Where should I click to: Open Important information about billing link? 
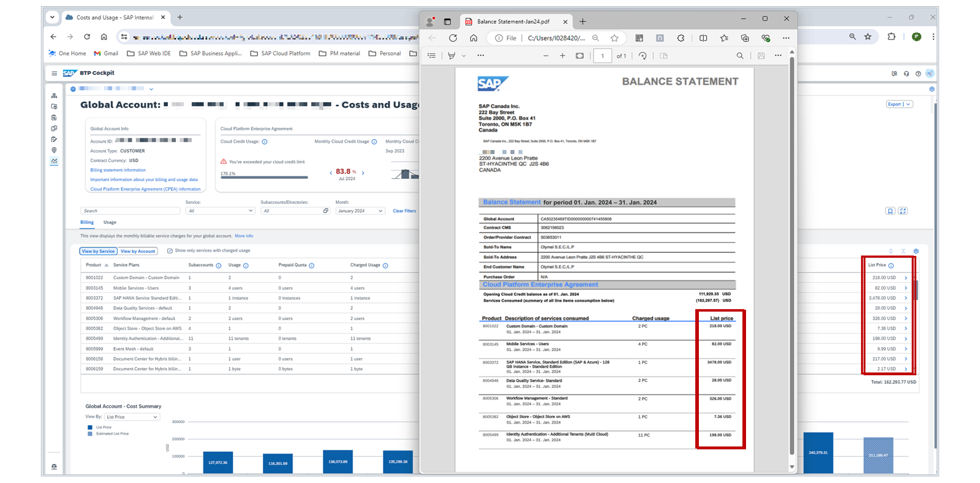tap(144, 179)
